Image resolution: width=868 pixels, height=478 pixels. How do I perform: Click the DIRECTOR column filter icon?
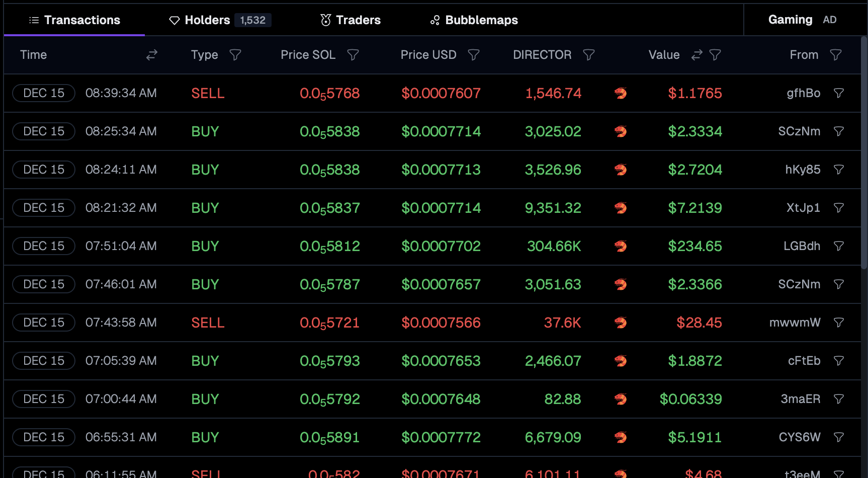588,55
